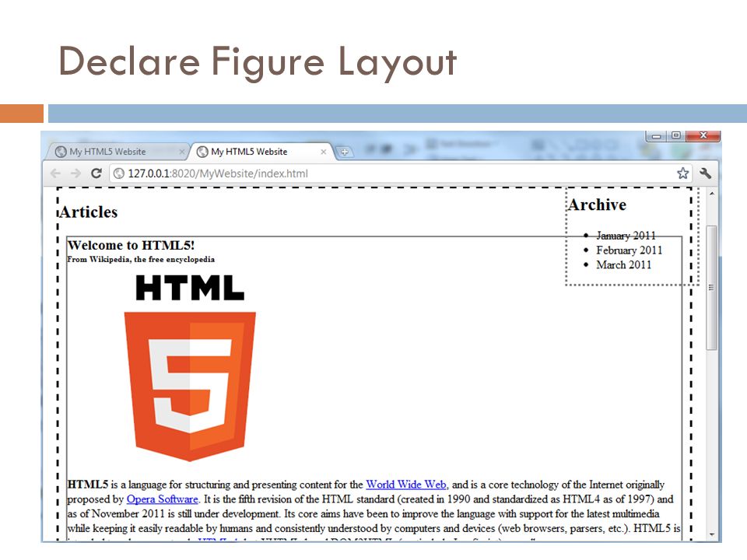747x560 pixels.
Task: Click the From Wikipedia, the free encyclopedia subtitle
Action: tap(141, 260)
